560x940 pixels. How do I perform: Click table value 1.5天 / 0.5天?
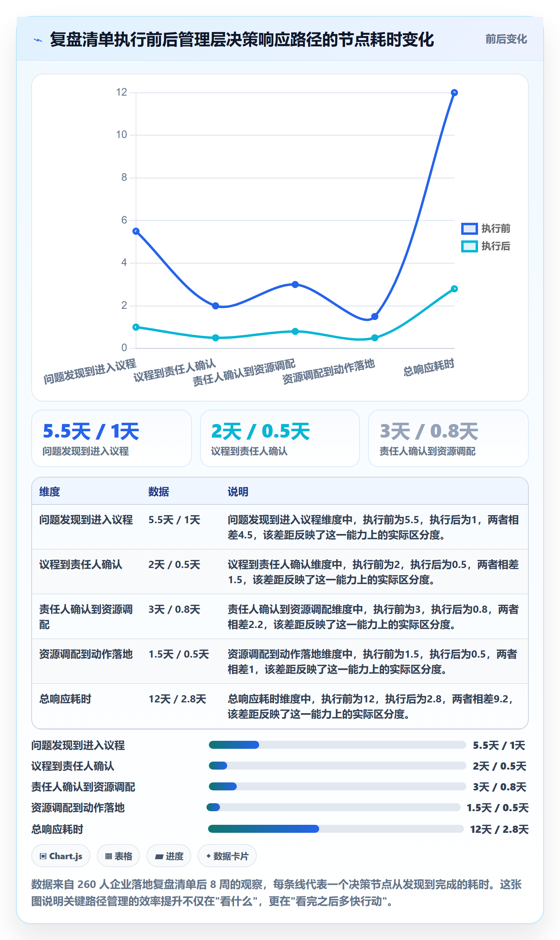179,654
